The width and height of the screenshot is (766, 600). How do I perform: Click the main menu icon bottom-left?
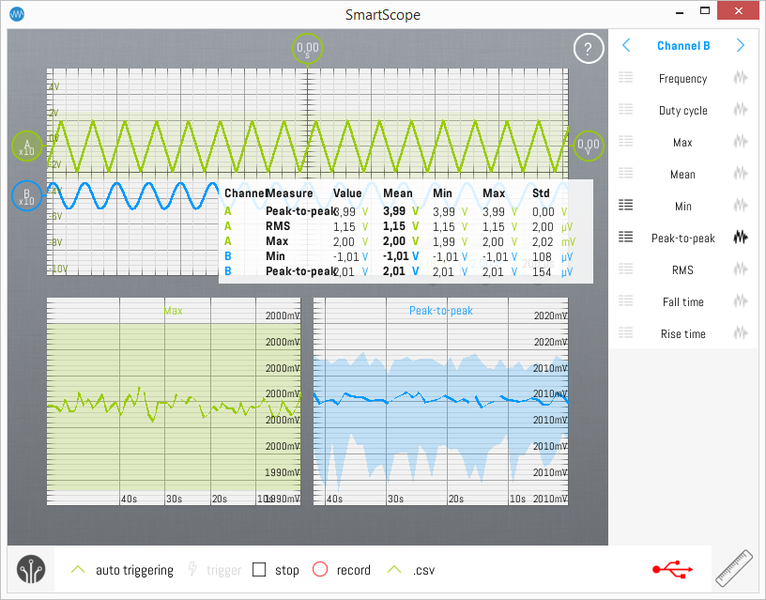(31, 570)
